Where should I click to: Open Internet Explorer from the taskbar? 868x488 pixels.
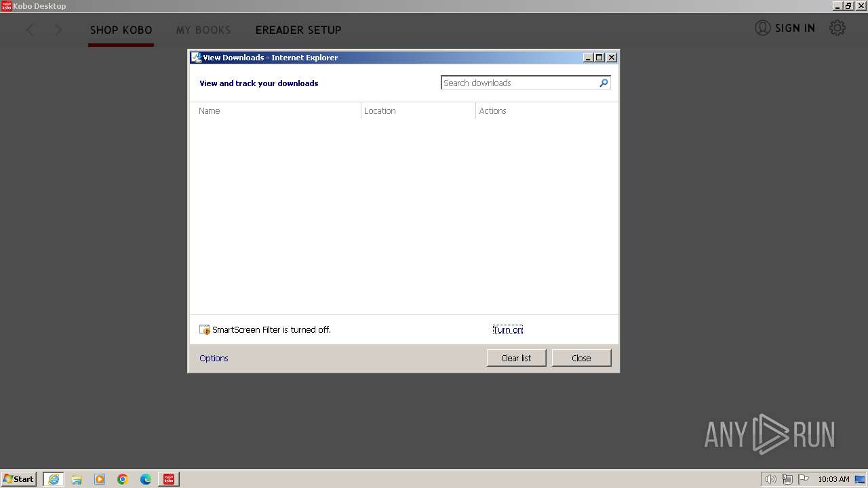[x=54, y=479]
